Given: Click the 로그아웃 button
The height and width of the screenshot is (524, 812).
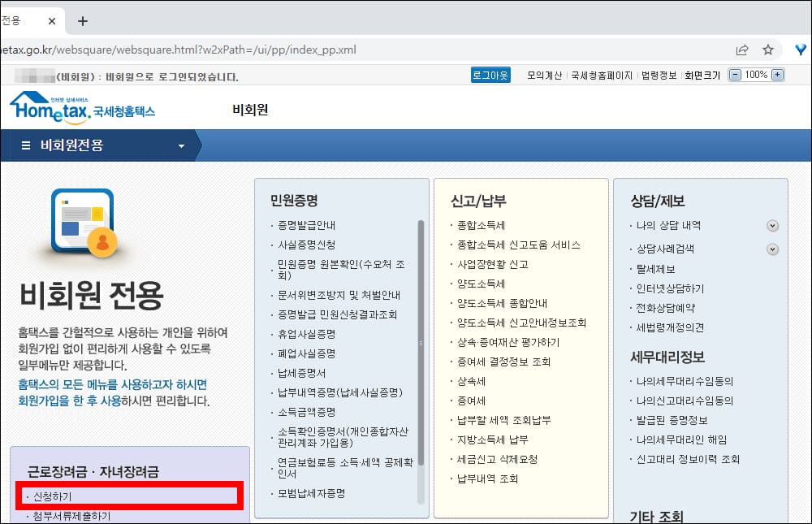Looking at the screenshot, I should [x=491, y=75].
